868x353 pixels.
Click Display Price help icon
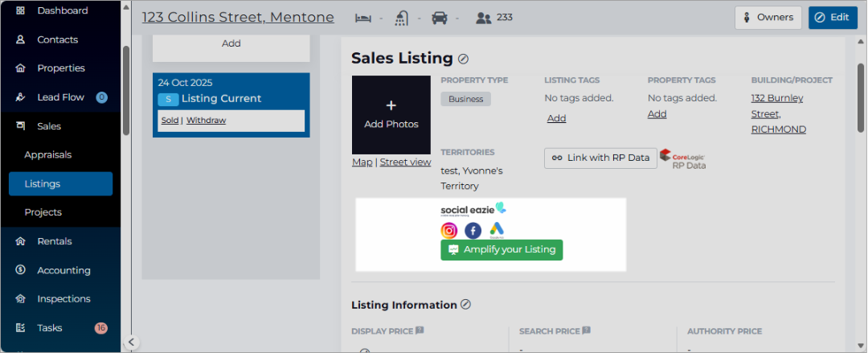[420, 330]
